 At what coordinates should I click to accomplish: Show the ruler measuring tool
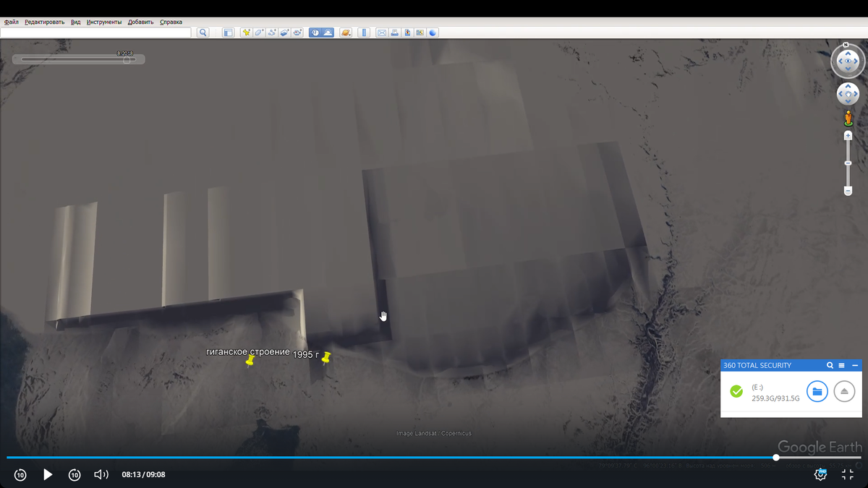pyautogui.click(x=364, y=33)
